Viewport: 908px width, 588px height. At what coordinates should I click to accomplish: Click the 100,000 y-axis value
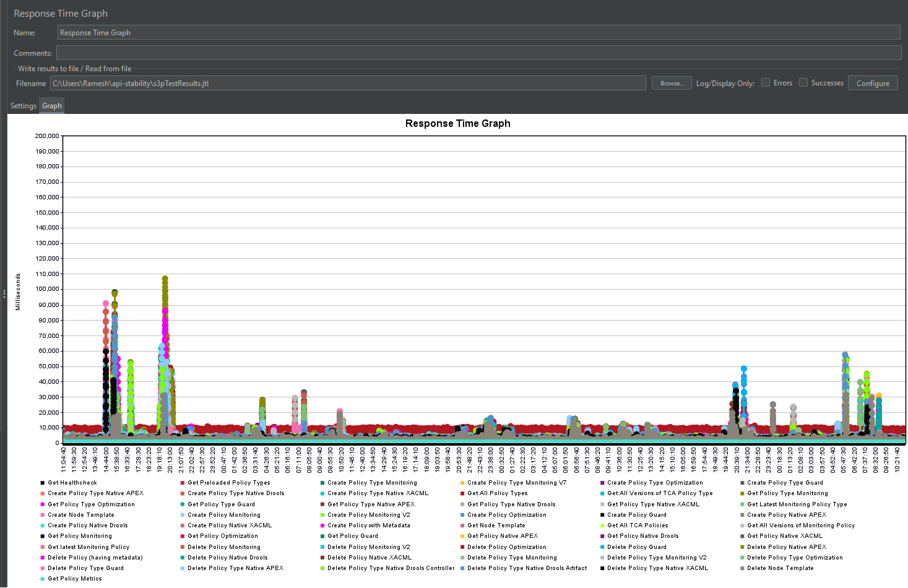tap(47, 289)
